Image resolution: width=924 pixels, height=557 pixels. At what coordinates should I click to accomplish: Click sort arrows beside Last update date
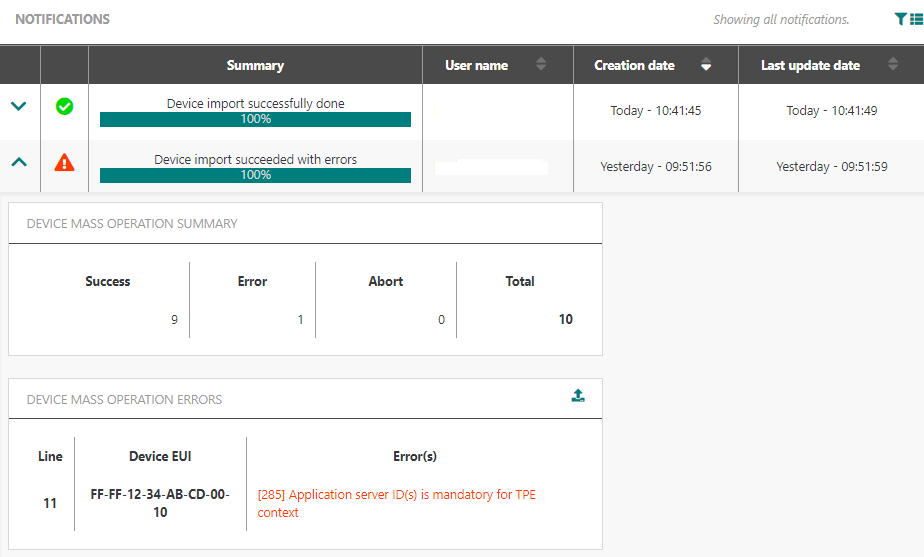[x=893, y=65]
